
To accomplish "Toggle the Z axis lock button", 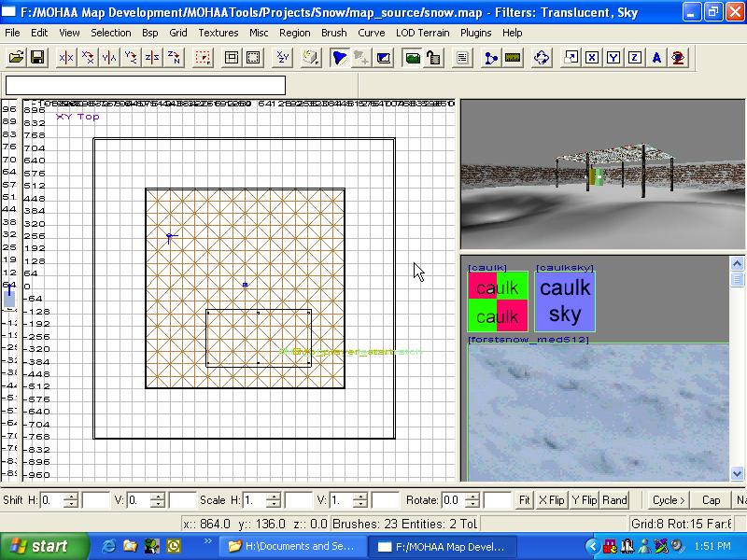I will coord(634,58).
